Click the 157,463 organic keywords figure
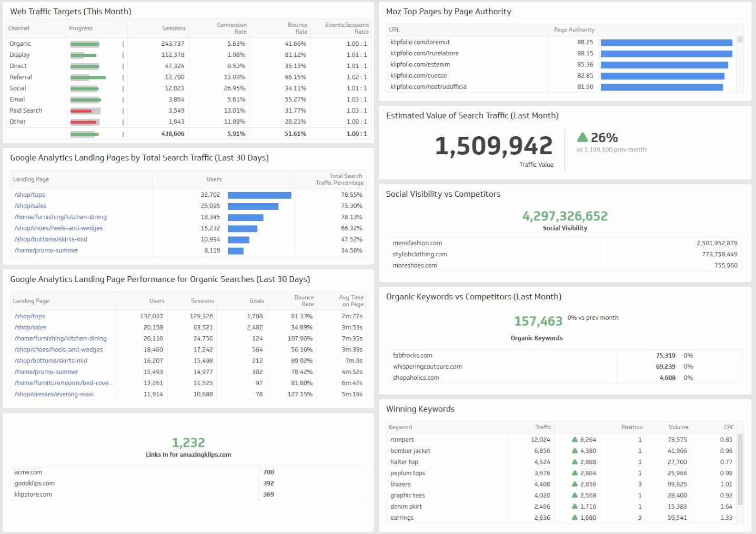This screenshot has width=756, height=534. pyautogui.click(x=538, y=321)
